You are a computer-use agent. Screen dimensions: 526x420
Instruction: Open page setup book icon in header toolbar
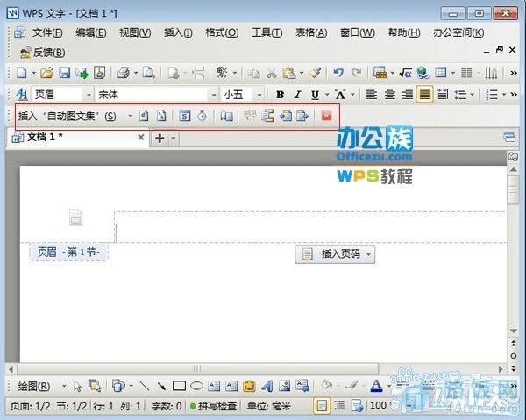pos(227,116)
